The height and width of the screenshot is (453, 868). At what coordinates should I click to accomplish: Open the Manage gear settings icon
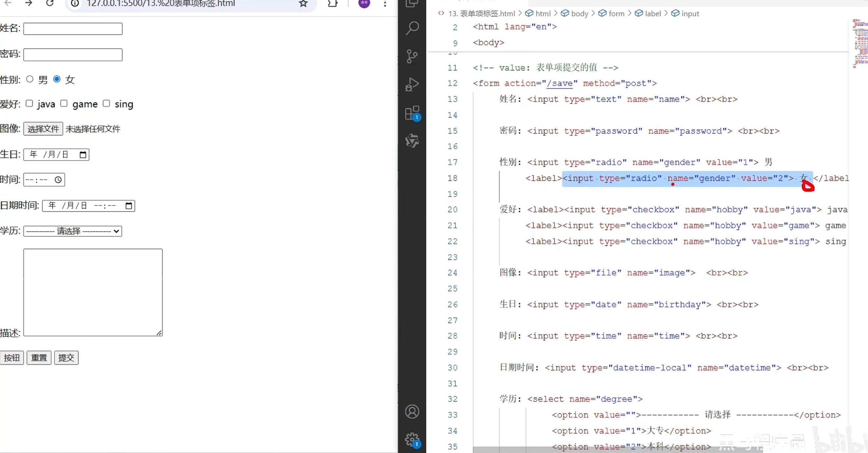[x=412, y=439]
